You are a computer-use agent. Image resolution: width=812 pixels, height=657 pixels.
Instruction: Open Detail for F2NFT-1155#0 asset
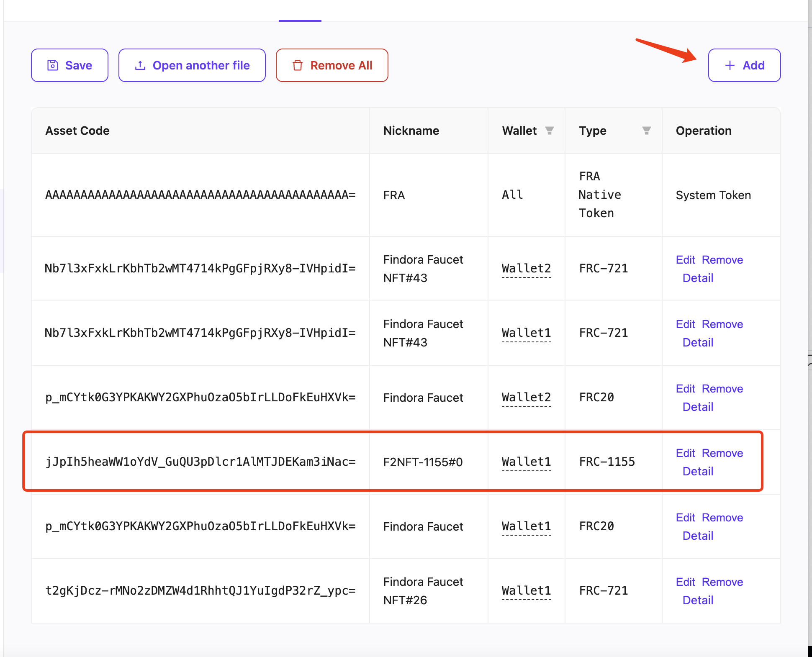pos(698,472)
